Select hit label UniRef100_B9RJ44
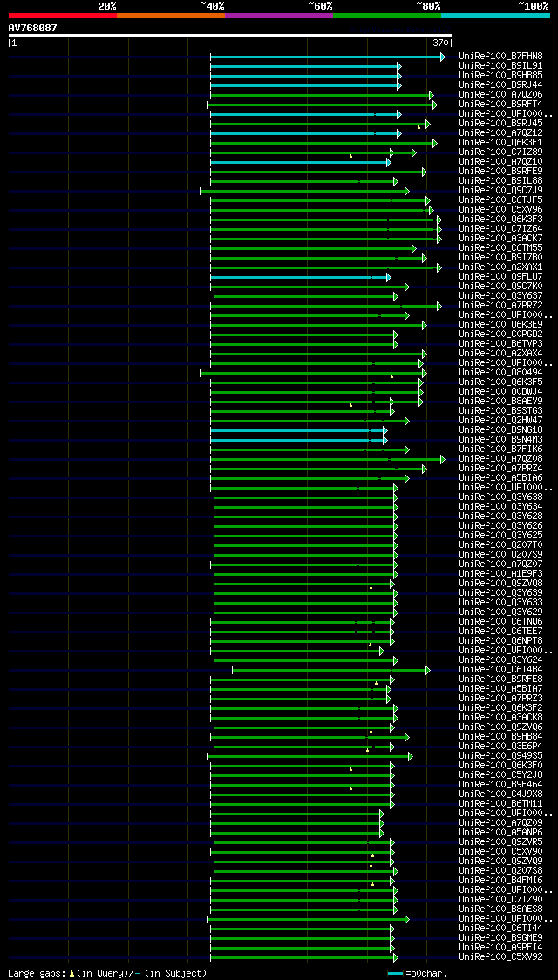Image resolution: width=558 pixels, height=980 pixels. coord(500,85)
